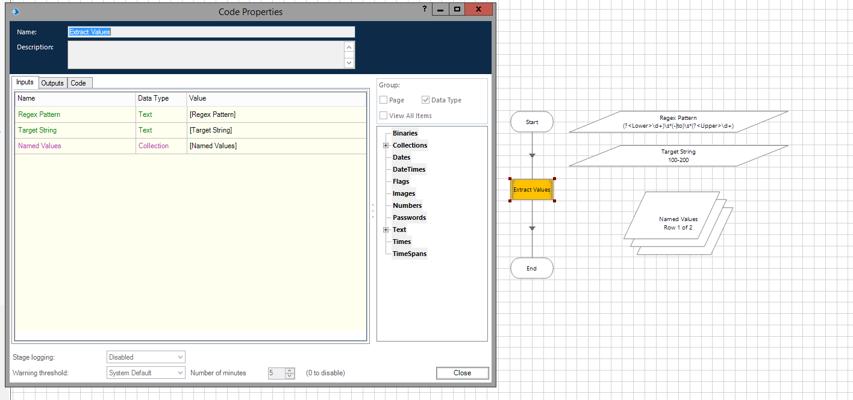Select Passwords in the data tree

point(409,217)
